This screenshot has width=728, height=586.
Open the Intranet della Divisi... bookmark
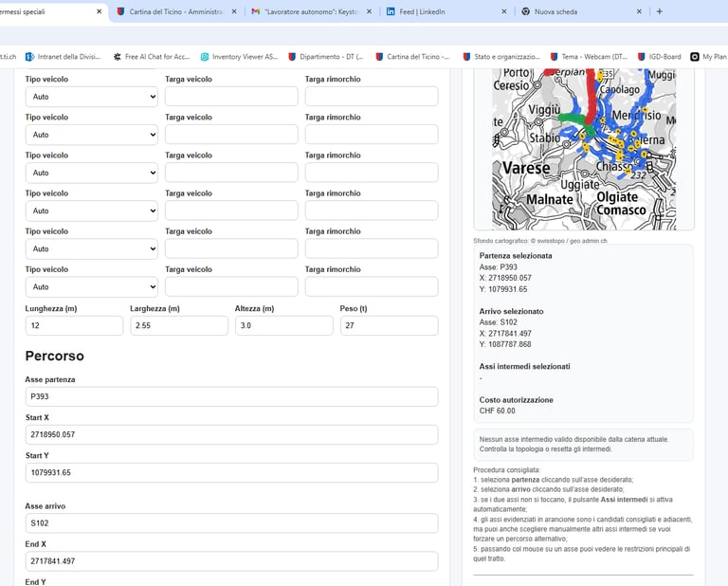click(x=64, y=57)
